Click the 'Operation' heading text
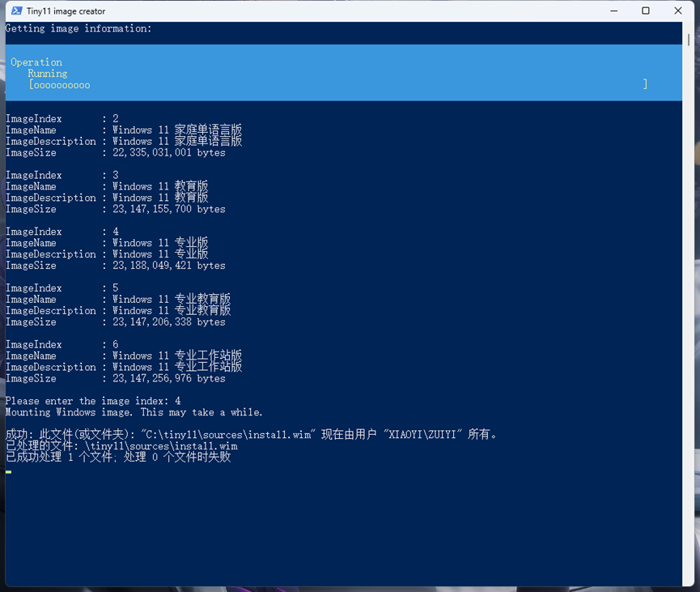The image size is (700, 592). [36, 62]
